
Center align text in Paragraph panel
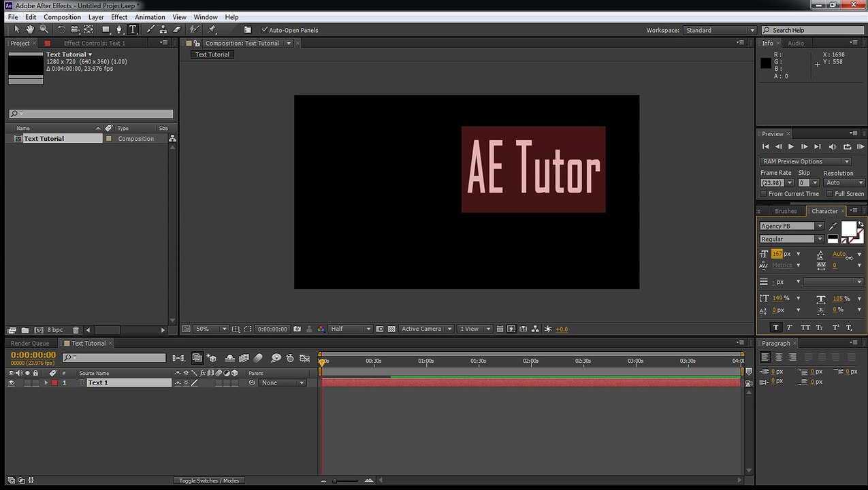pos(779,357)
